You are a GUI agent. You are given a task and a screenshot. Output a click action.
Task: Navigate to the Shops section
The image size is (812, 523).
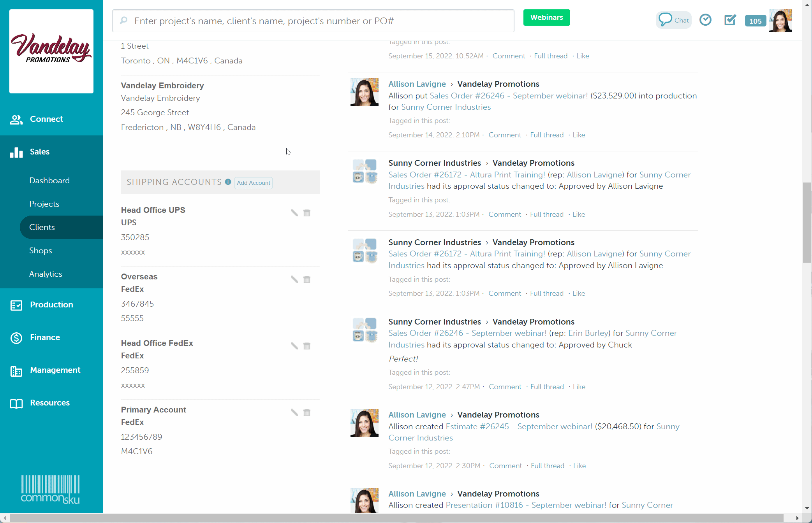tap(41, 250)
